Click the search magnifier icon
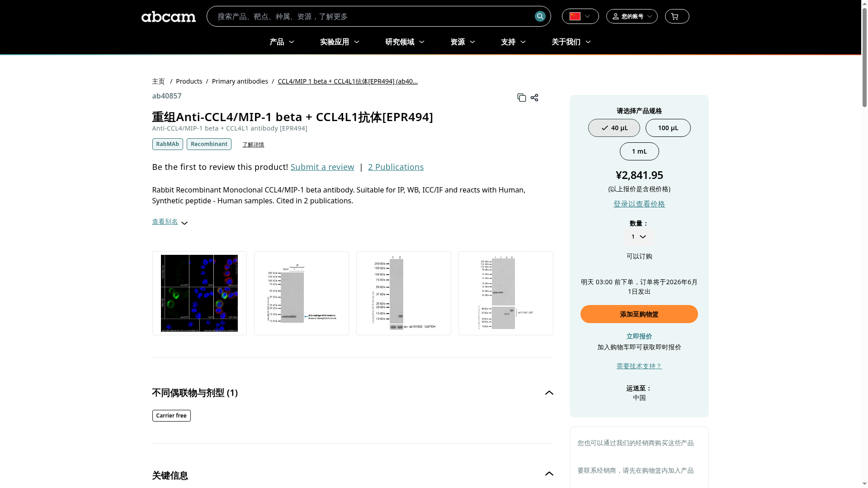The width and height of the screenshot is (868, 488). click(540, 16)
